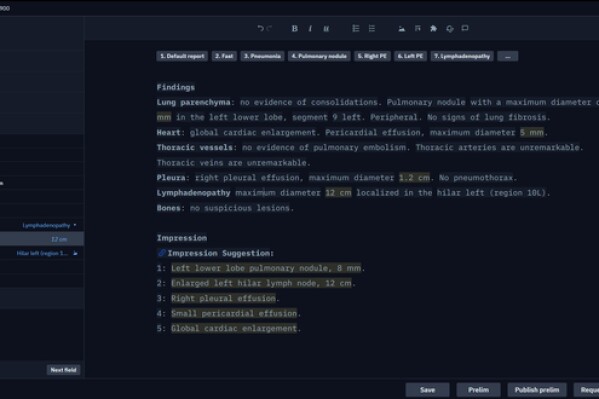The width and height of the screenshot is (599, 399).
Task: Apply the '6. Left PE' template
Action: coord(410,56)
